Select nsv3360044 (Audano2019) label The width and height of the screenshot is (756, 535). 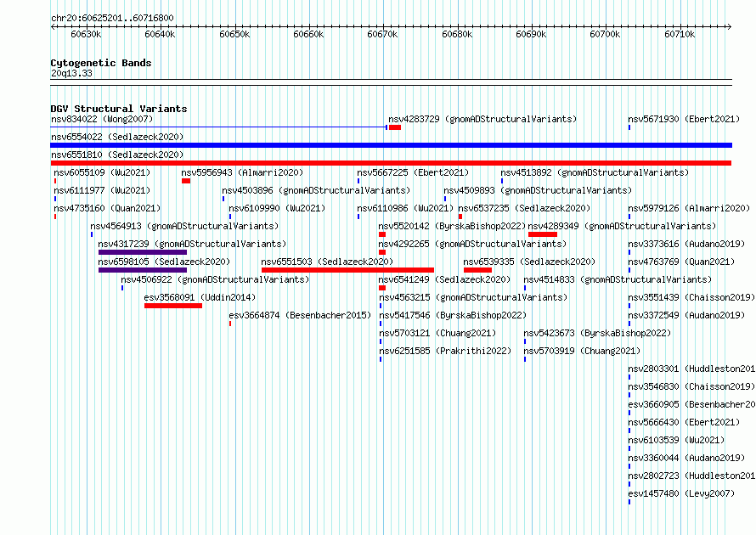click(x=686, y=458)
